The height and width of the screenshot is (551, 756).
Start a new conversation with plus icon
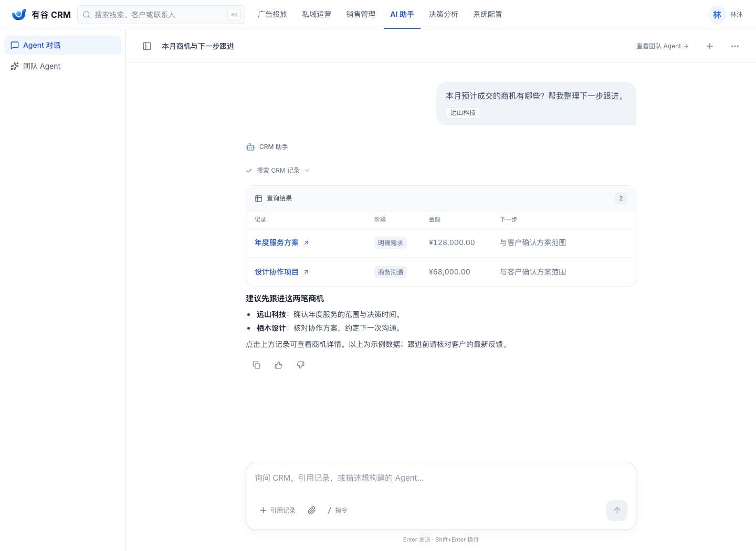tap(710, 46)
